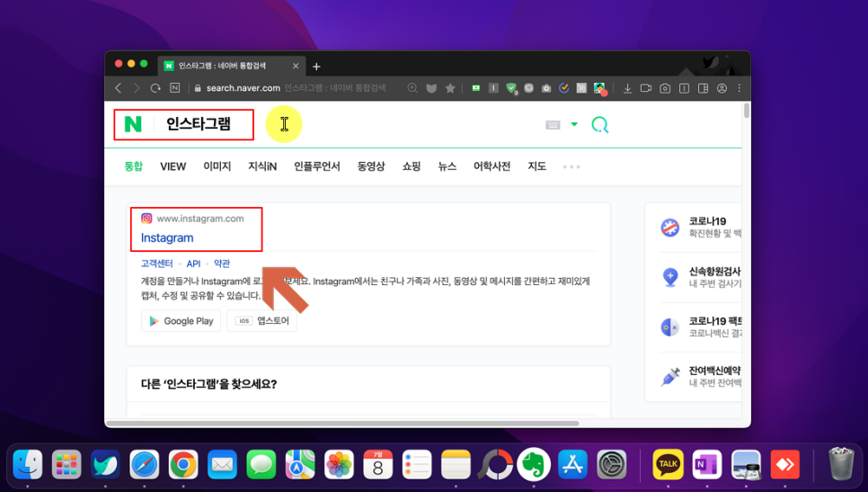This screenshot has width=868, height=492.
Task: Open Finder from the dock
Action: [28, 464]
